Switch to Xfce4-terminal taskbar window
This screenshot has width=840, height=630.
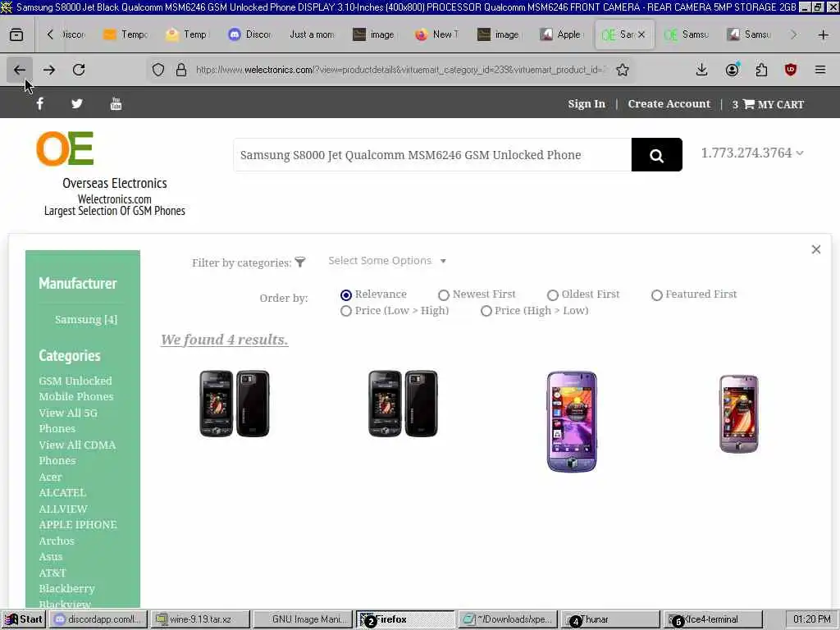(713, 619)
